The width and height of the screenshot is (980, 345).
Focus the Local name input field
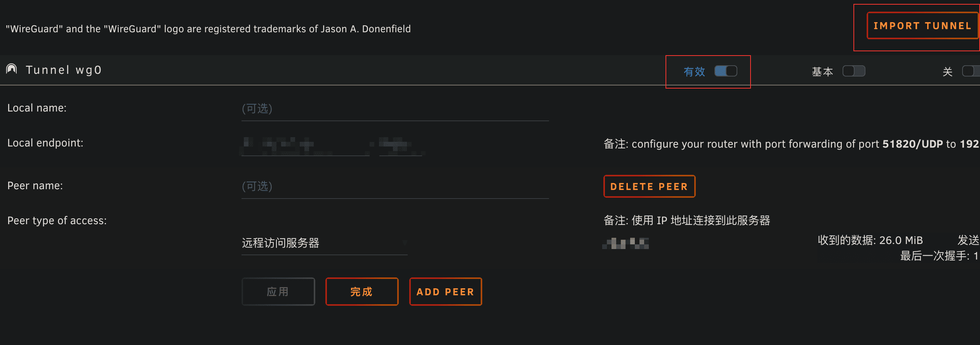pyautogui.click(x=395, y=109)
